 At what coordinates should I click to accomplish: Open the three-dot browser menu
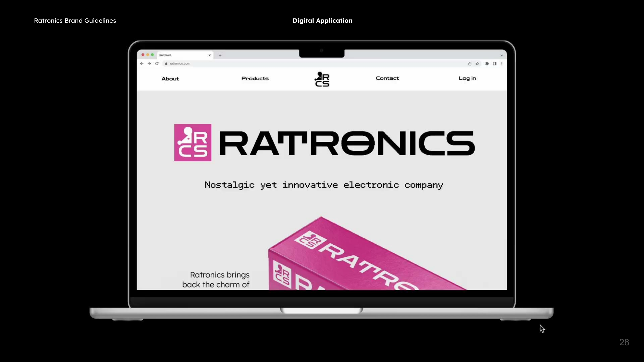click(x=502, y=64)
